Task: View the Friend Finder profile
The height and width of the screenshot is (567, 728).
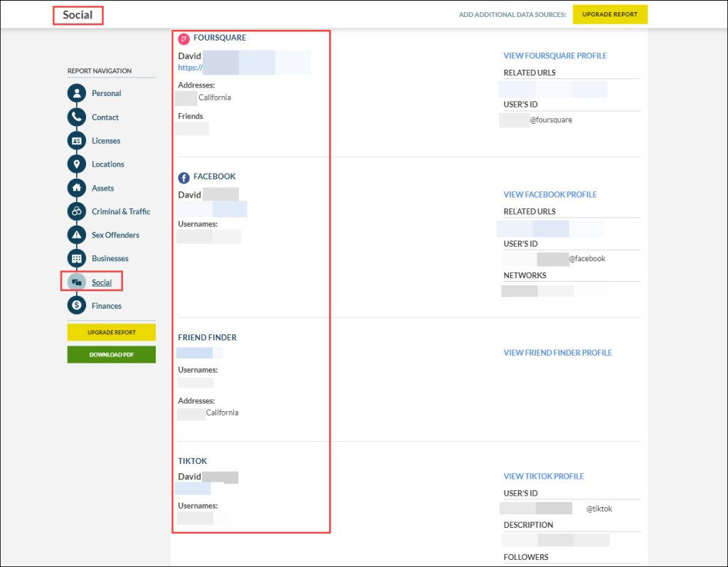Action: coord(557,353)
